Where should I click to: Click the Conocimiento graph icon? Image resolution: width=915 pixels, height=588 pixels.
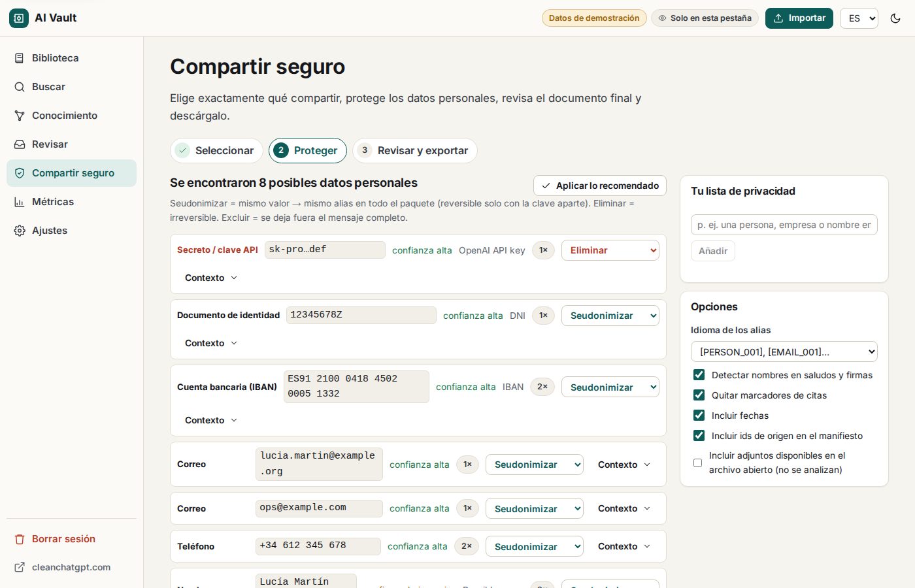20,116
